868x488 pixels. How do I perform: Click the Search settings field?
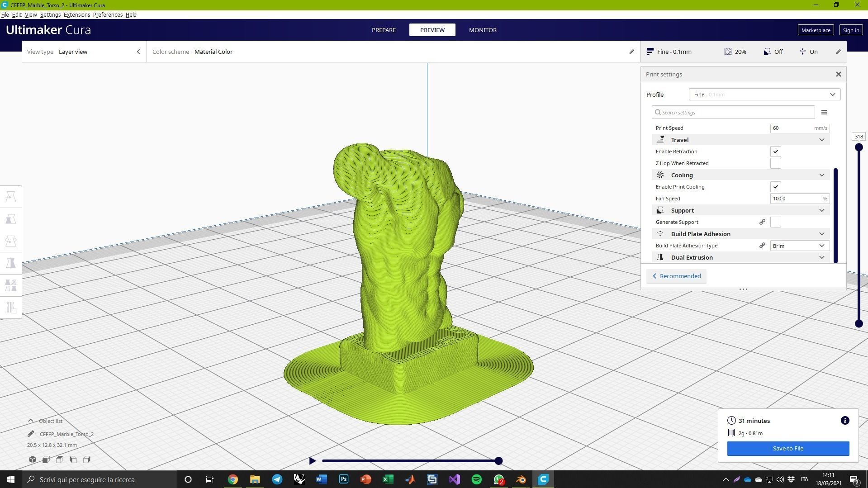click(x=733, y=112)
